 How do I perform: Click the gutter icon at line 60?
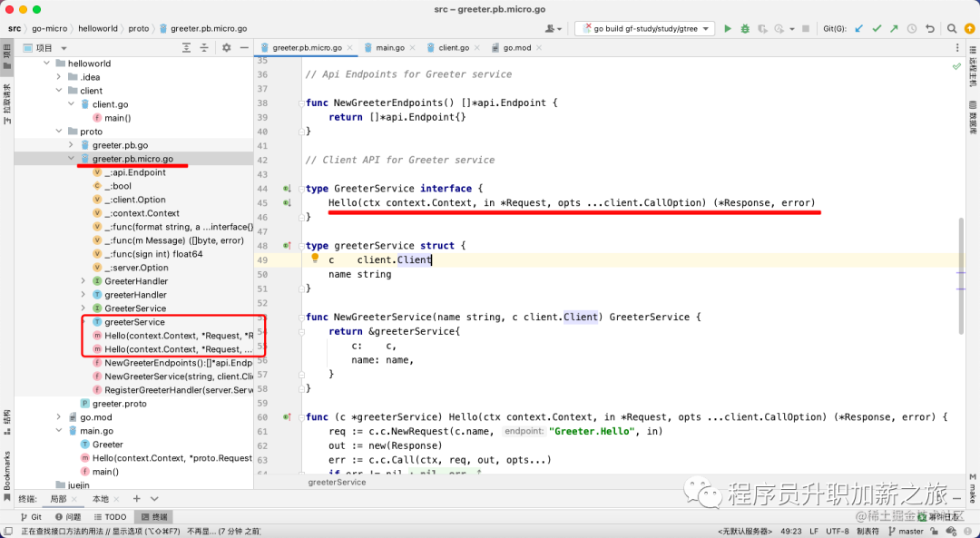click(287, 416)
